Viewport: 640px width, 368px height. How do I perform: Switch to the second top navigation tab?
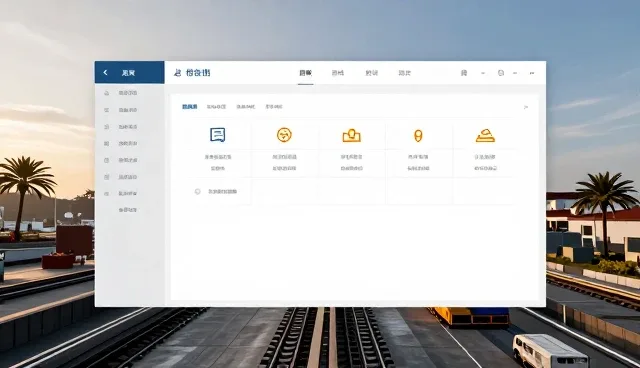point(338,73)
